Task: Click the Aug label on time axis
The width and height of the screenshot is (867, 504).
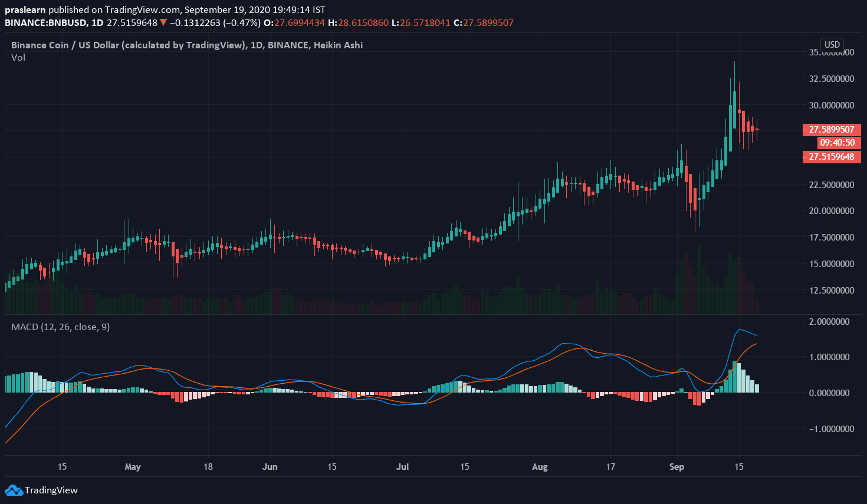Action: pos(540,467)
